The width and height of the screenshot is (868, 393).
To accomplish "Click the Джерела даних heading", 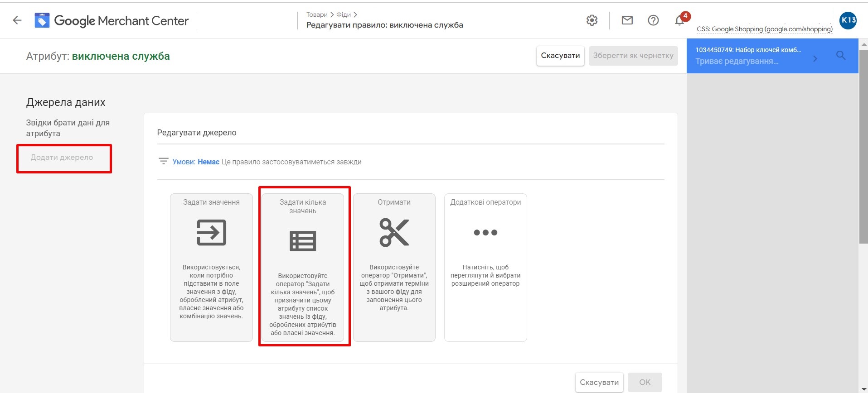I will (x=66, y=102).
